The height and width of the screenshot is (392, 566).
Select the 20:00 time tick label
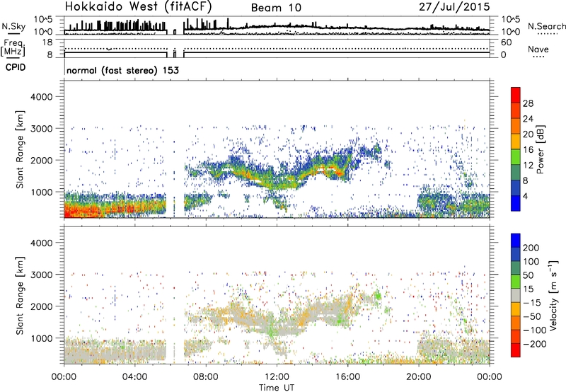click(x=419, y=377)
